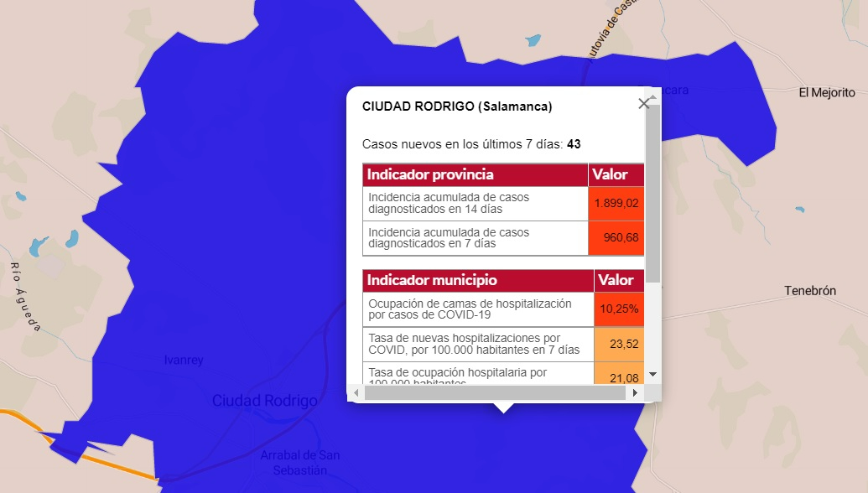Select the COVID-19 bed occupancy row
The image size is (868, 493).
(x=478, y=309)
